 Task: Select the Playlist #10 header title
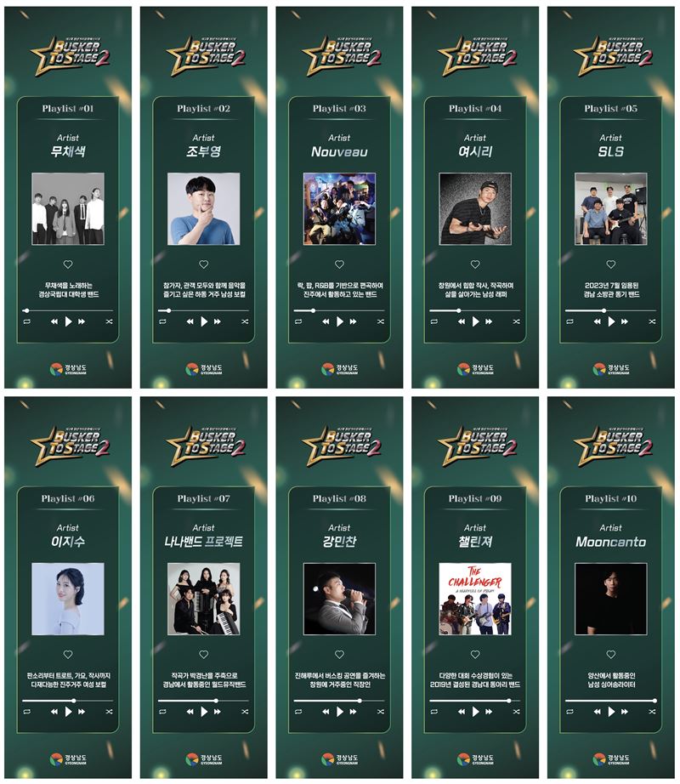click(610, 498)
